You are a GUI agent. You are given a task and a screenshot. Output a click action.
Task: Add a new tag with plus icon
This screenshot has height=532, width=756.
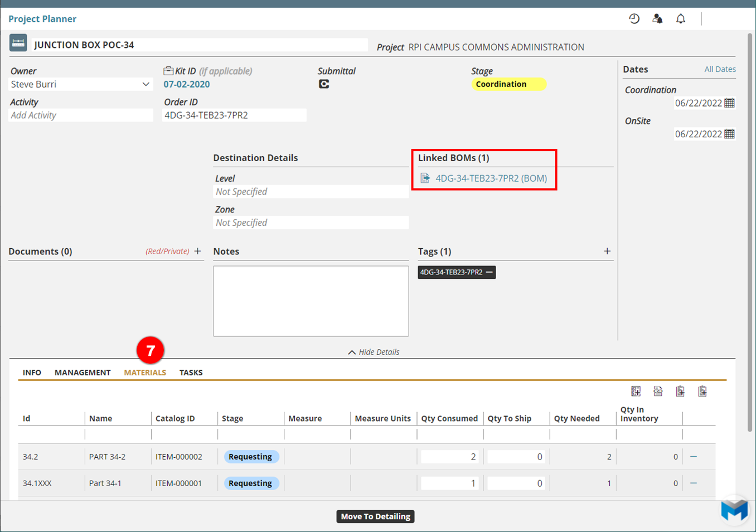(x=607, y=252)
